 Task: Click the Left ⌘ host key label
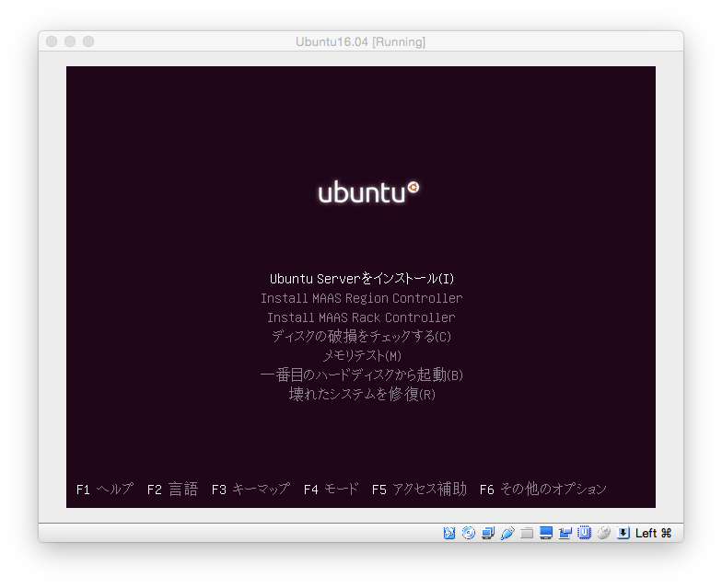pyautogui.click(x=653, y=533)
